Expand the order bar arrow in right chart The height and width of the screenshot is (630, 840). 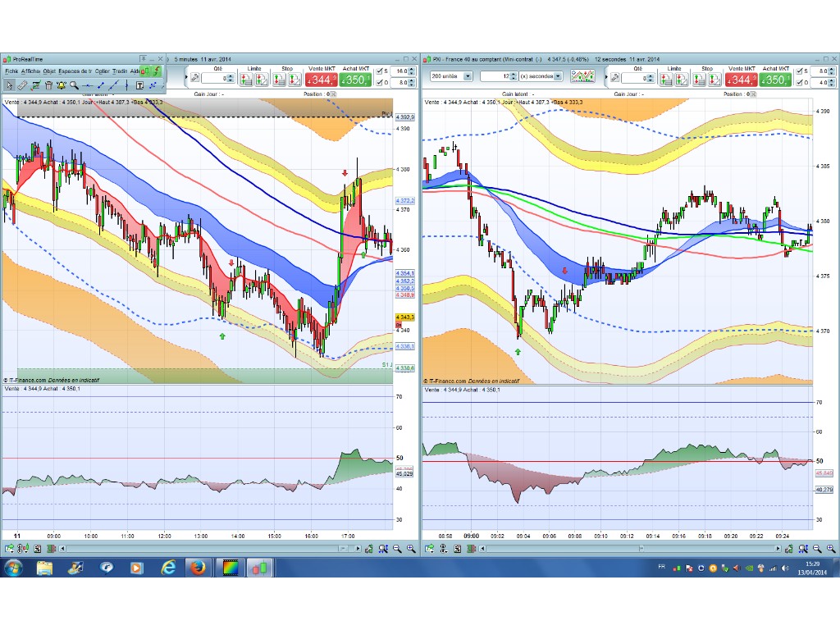[606, 77]
